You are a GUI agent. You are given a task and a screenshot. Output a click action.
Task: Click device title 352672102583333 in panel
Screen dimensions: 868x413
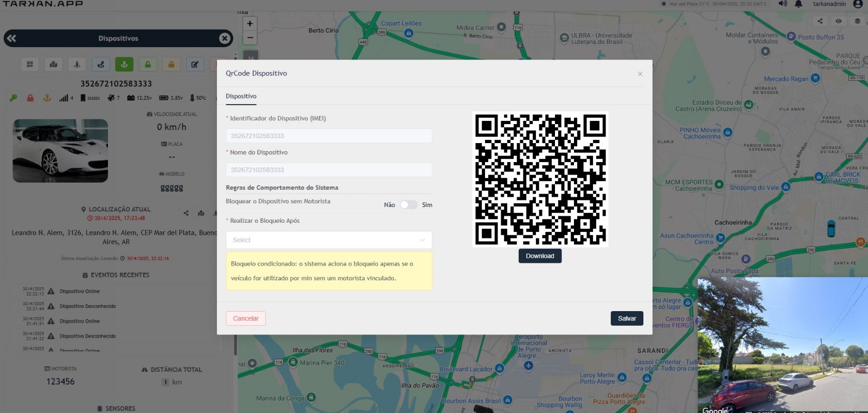[116, 83]
